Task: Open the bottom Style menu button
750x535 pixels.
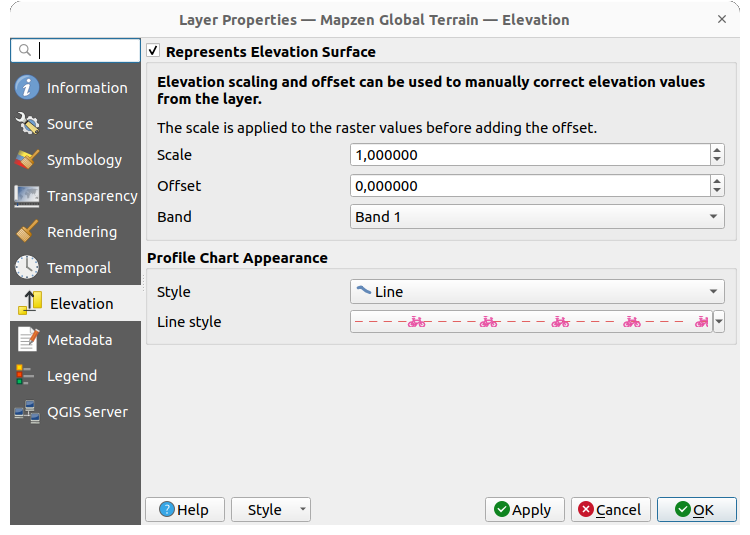Action: [271, 510]
